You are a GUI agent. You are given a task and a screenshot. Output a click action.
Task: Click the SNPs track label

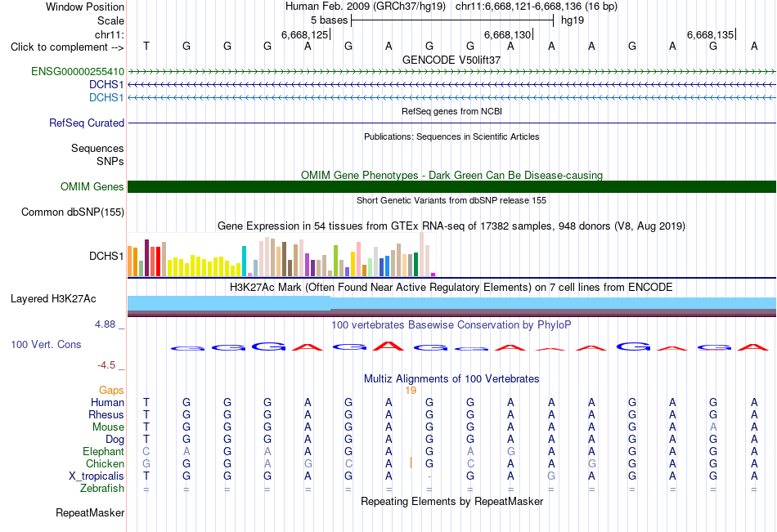(x=110, y=161)
